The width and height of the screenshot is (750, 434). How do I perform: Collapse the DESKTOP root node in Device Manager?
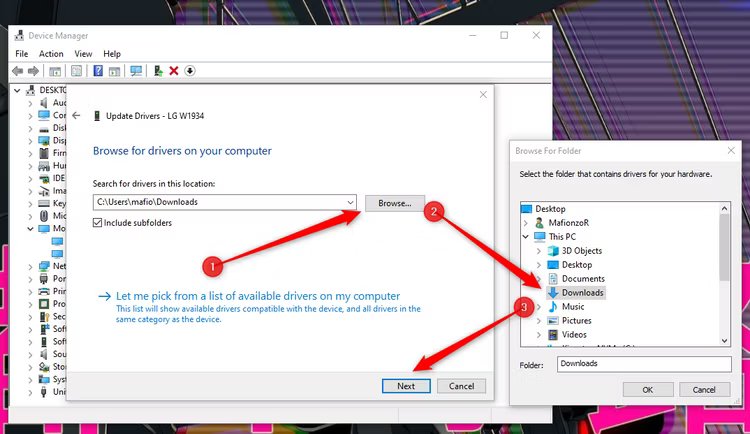17,90
